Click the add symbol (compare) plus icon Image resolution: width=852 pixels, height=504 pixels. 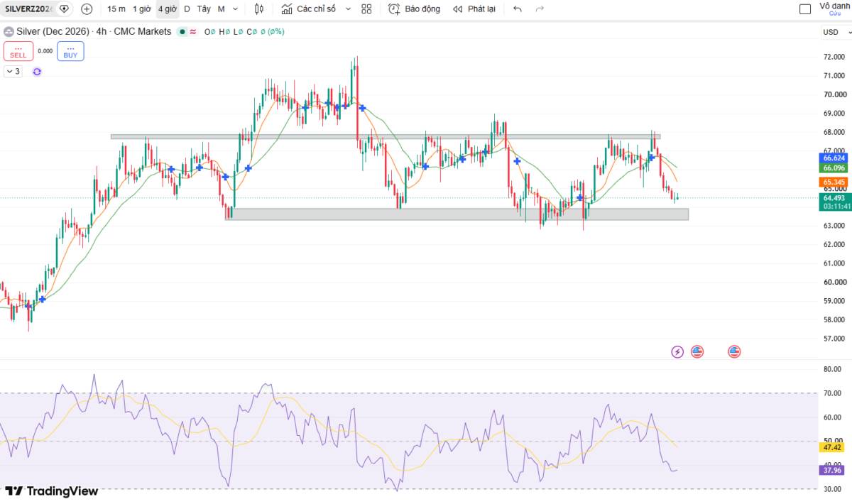[87, 9]
